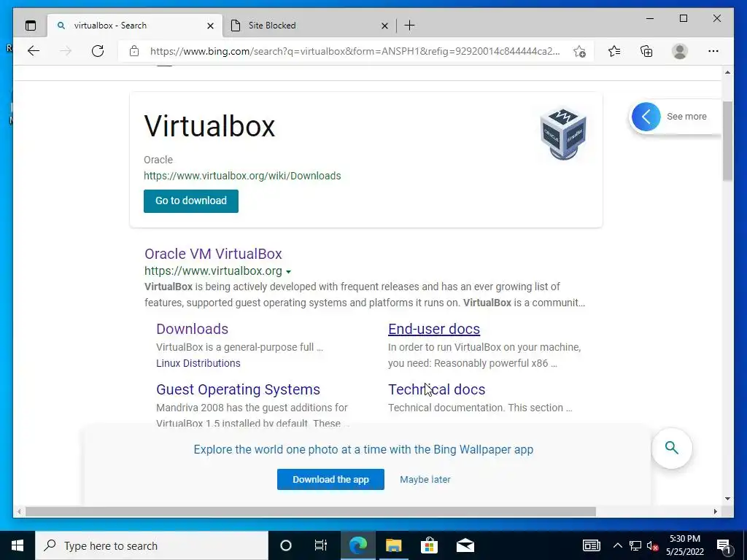This screenshot has height=560, width=747.
Task: Open the browser profile avatar
Action: tap(680, 51)
